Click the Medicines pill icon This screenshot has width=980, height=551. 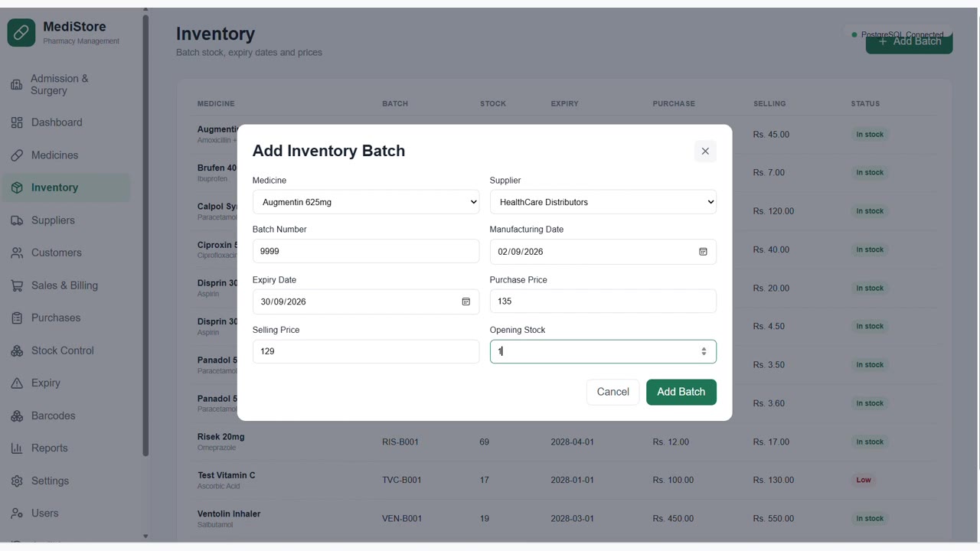[x=17, y=155]
